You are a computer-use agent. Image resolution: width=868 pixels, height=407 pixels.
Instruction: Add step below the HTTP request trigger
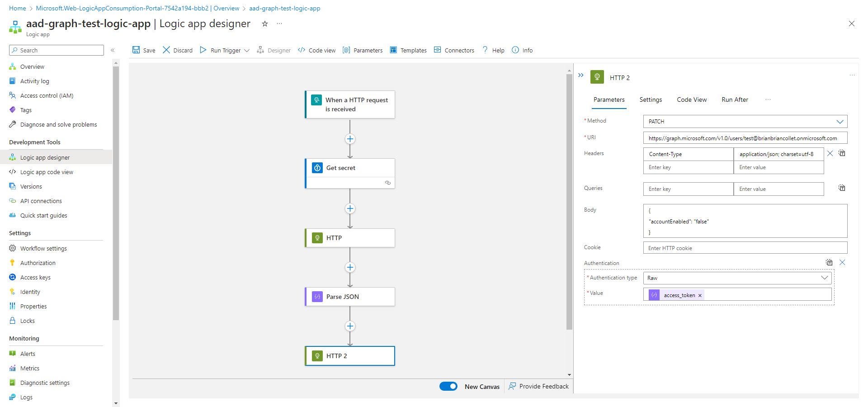coord(350,139)
